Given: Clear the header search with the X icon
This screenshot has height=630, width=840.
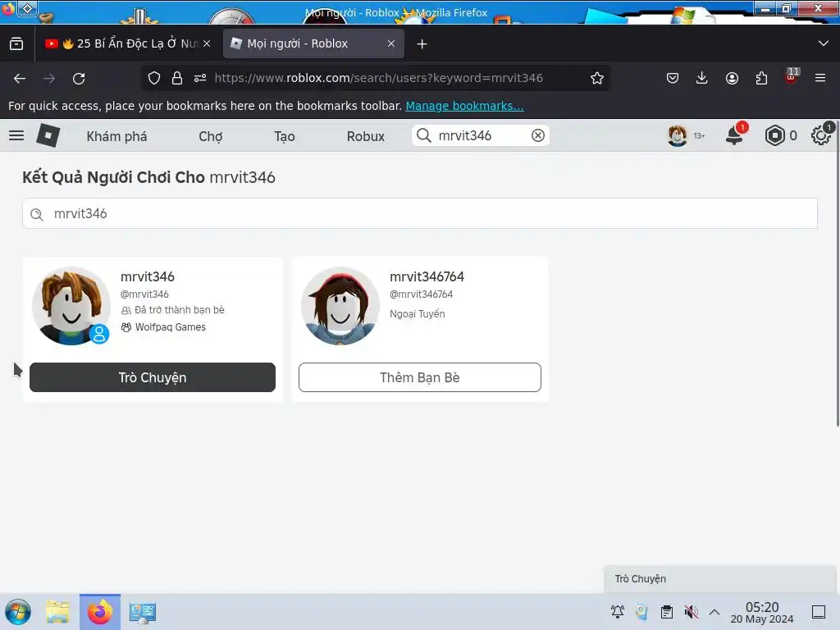Looking at the screenshot, I should coord(538,135).
